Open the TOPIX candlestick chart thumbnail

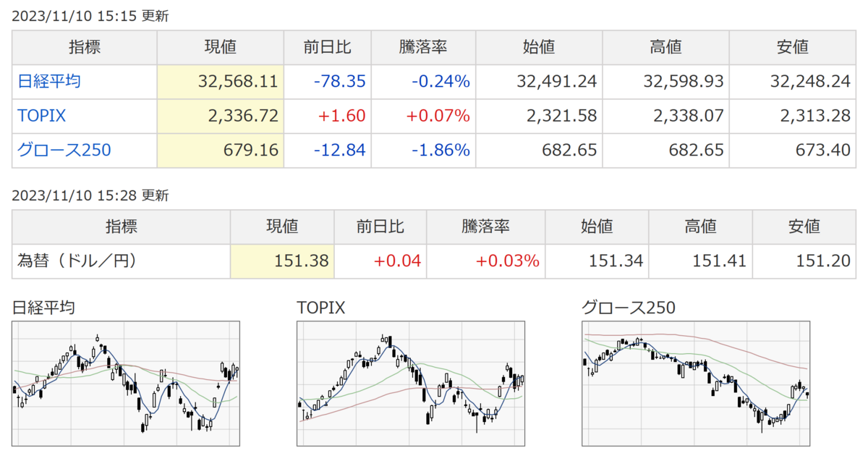pos(411,384)
